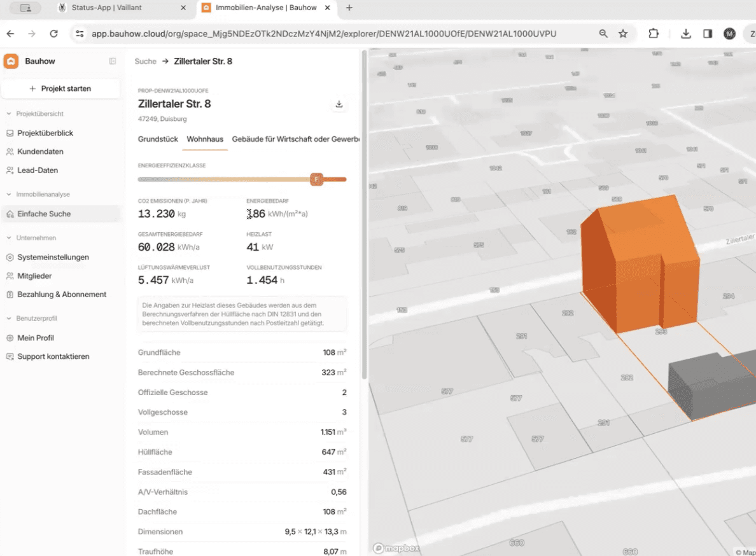Open Kundendaten menu item
This screenshot has height=556, width=756.
tap(60, 152)
